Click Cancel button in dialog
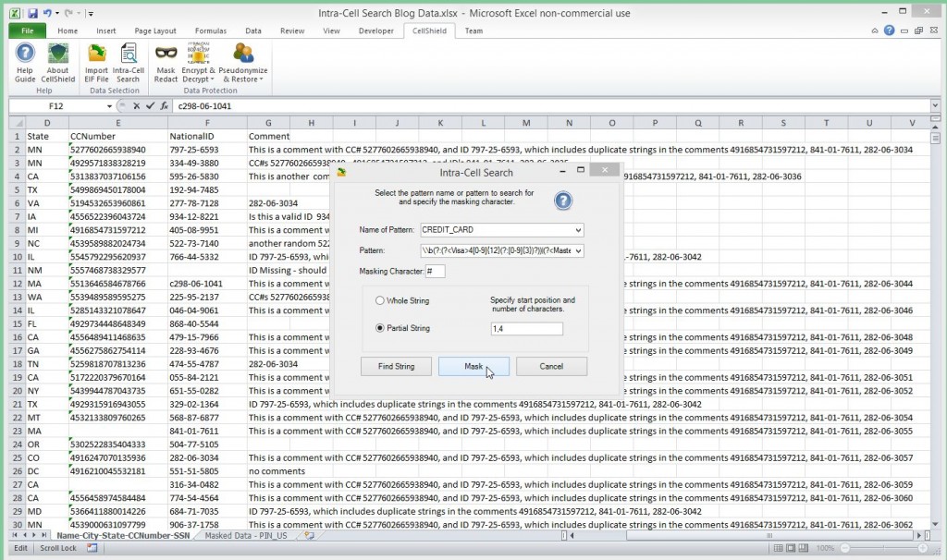Viewport: 947px width, 560px height. tap(551, 366)
